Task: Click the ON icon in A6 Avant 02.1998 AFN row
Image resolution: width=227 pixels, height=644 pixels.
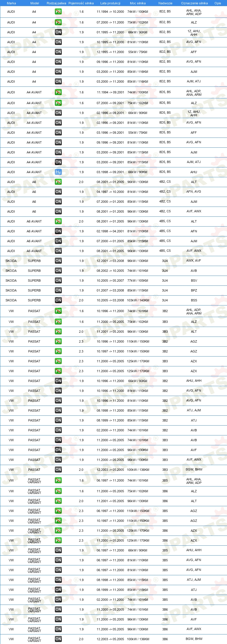Action: tap(58, 231)
